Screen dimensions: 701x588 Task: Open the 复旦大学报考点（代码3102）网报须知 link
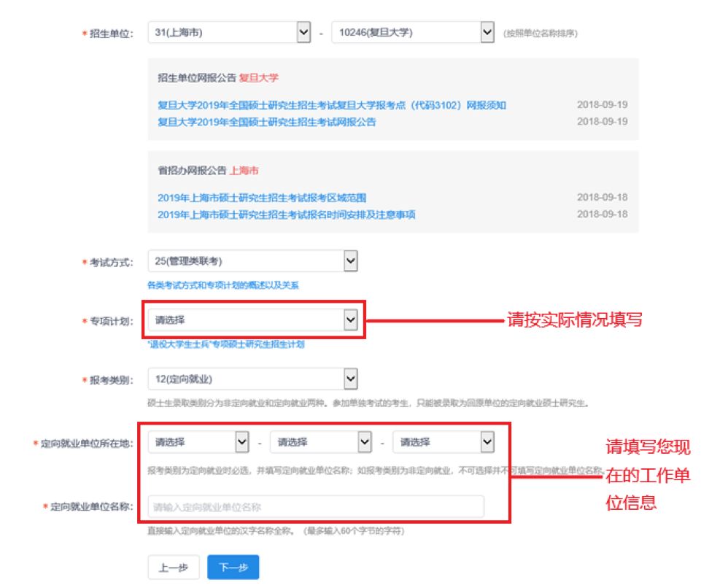tap(332, 105)
